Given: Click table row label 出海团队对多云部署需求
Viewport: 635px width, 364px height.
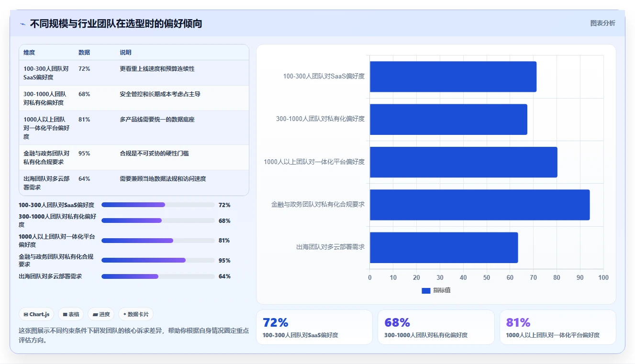Looking at the screenshot, I should point(46,183).
